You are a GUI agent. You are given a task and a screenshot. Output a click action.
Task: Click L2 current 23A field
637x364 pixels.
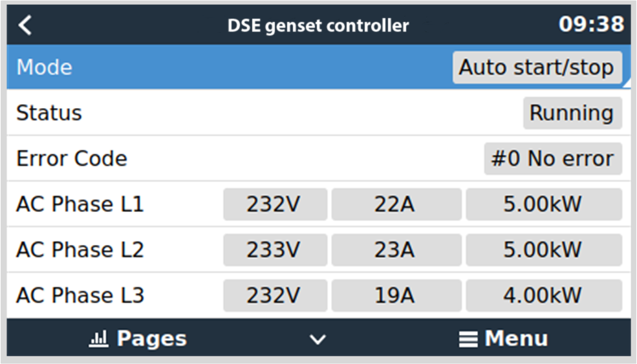tap(394, 250)
